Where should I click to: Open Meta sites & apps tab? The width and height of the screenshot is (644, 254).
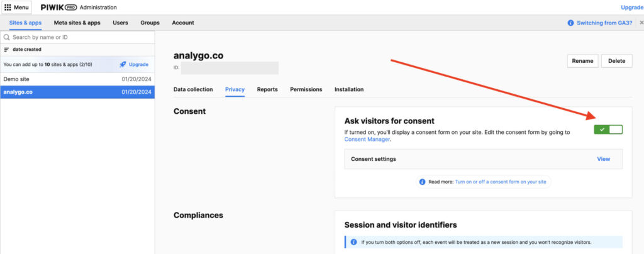tap(77, 23)
